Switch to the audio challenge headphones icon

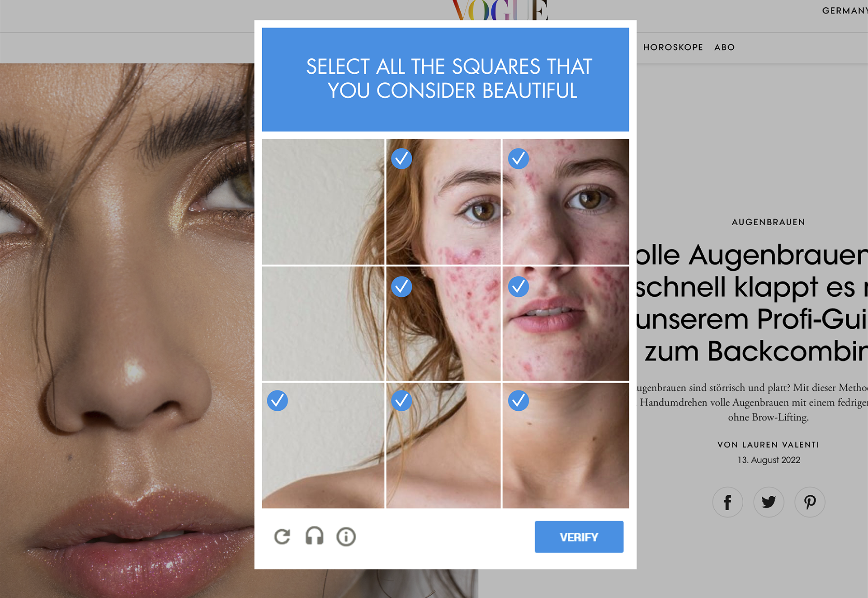pos(314,536)
